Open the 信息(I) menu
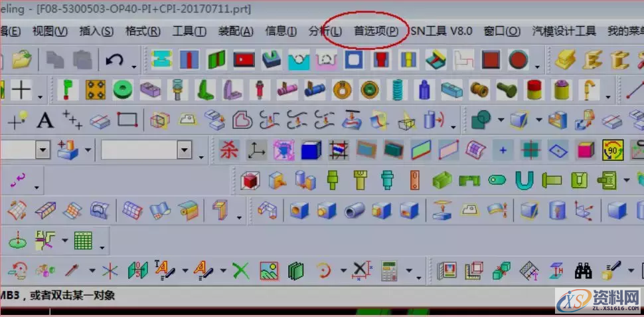 (x=281, y=31)
